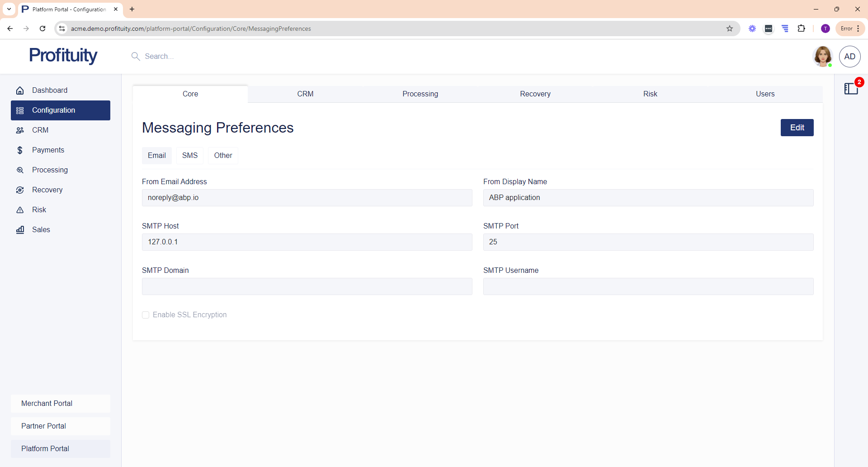Click the SMTP Host input field
Image resolution: width=868 pixels, height=467 pixels.
point(307,242)
